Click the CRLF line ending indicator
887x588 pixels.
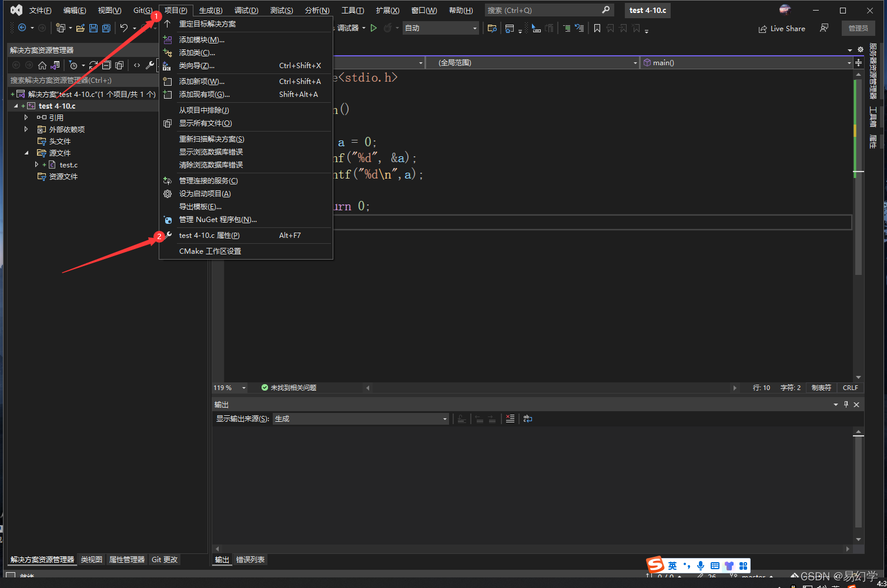851,388
